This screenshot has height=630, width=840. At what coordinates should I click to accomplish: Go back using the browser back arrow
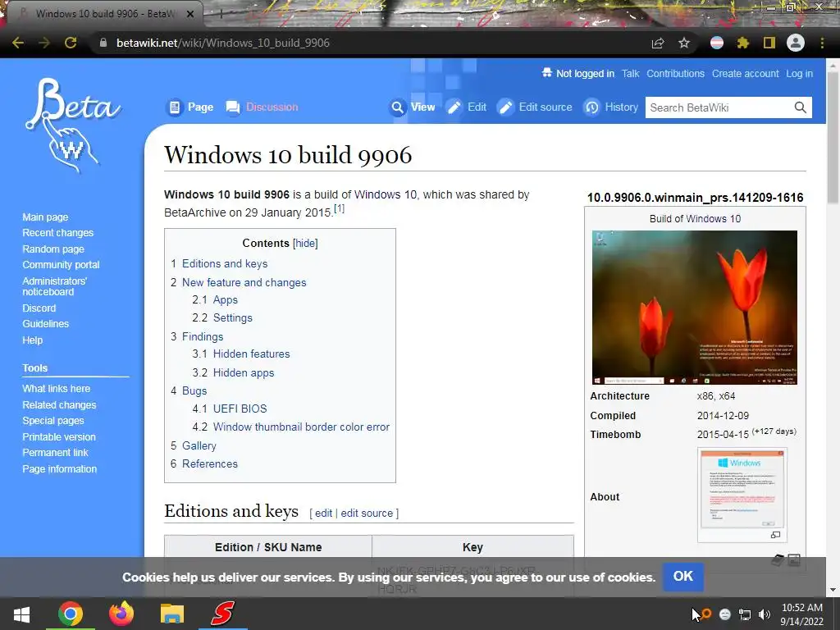[18, 43]
